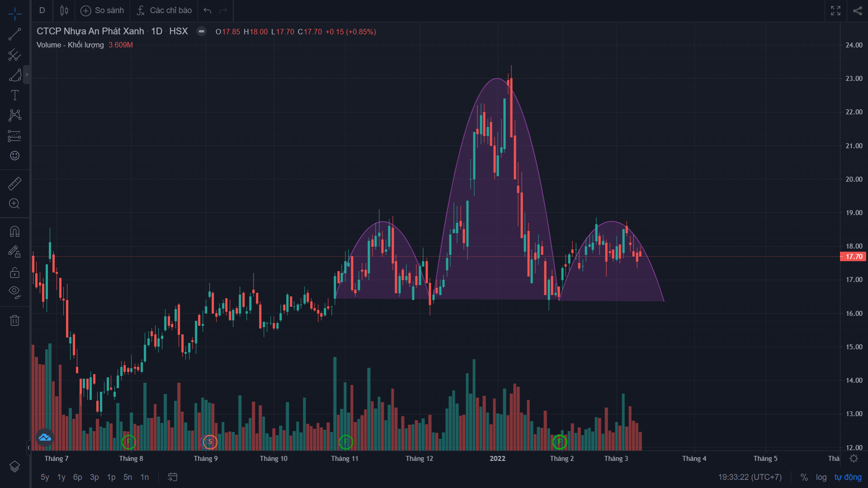Click the CTCP Nhựa An Phát Xanh title
The width and height of the screenshot is (868, 488).
tap(90, 31)
